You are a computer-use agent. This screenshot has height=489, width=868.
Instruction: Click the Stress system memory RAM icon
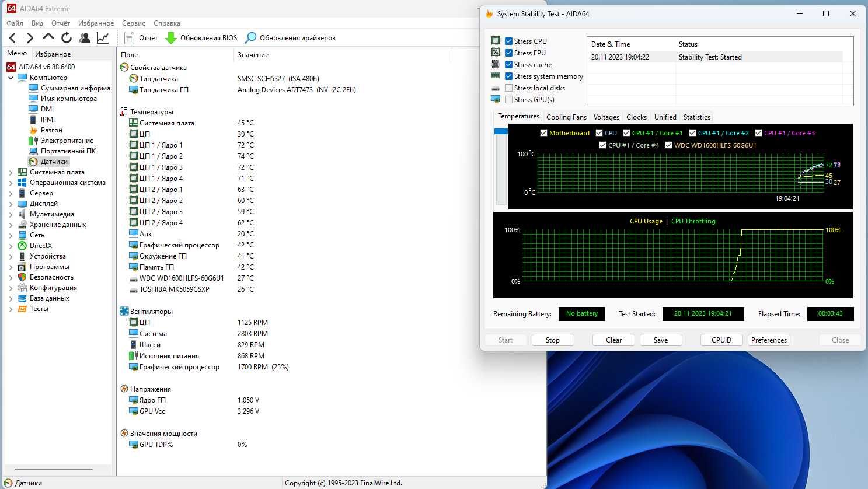click(x=496, y=76)
